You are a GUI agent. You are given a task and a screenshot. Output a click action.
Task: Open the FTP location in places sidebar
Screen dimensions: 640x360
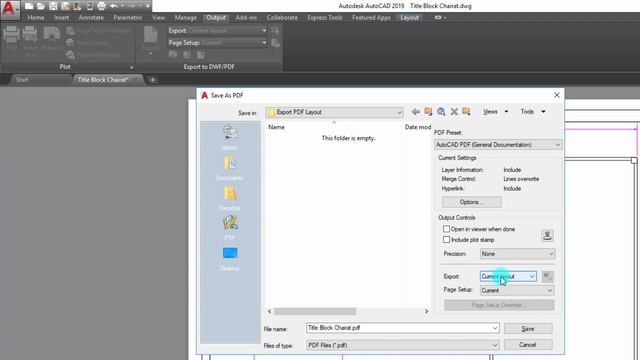click(x=230, y=228)
